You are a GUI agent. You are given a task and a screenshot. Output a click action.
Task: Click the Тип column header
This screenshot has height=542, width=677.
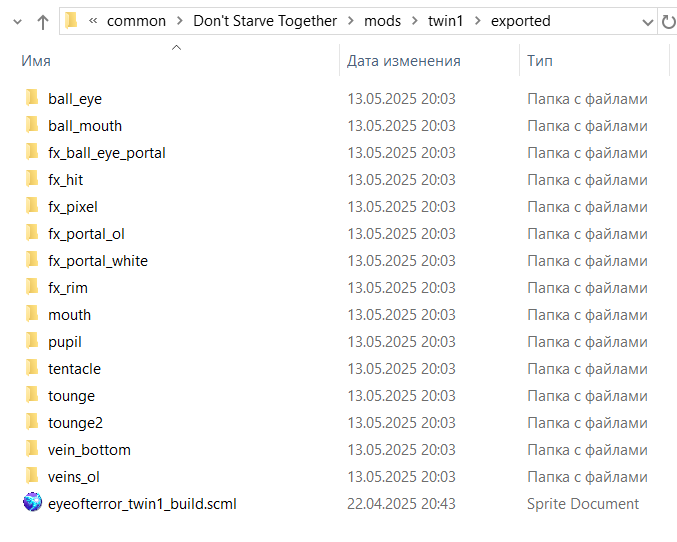539,61
